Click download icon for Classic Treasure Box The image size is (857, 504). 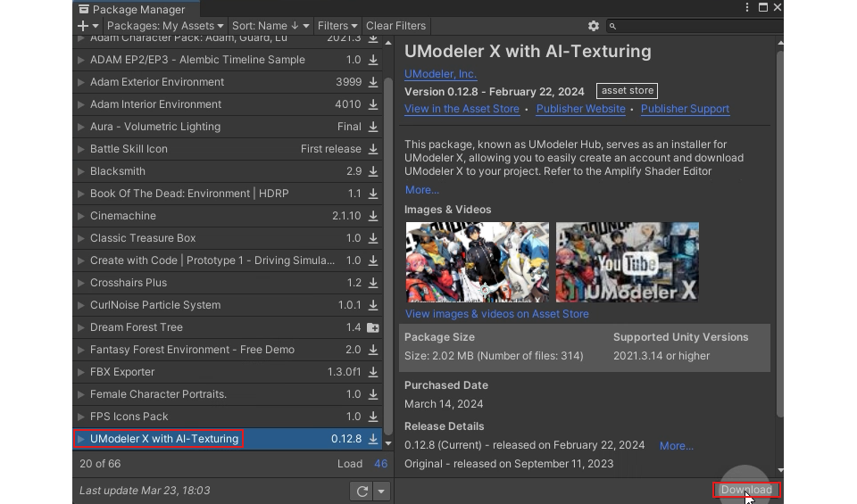373,239
